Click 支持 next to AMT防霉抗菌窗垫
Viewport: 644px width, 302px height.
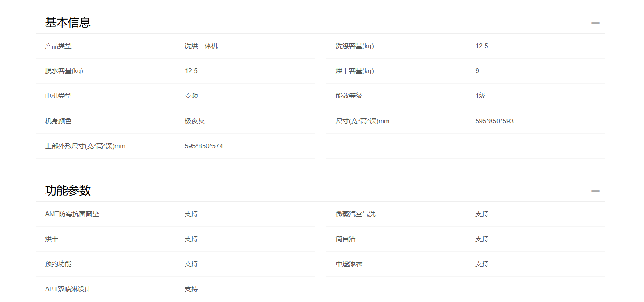191,214
